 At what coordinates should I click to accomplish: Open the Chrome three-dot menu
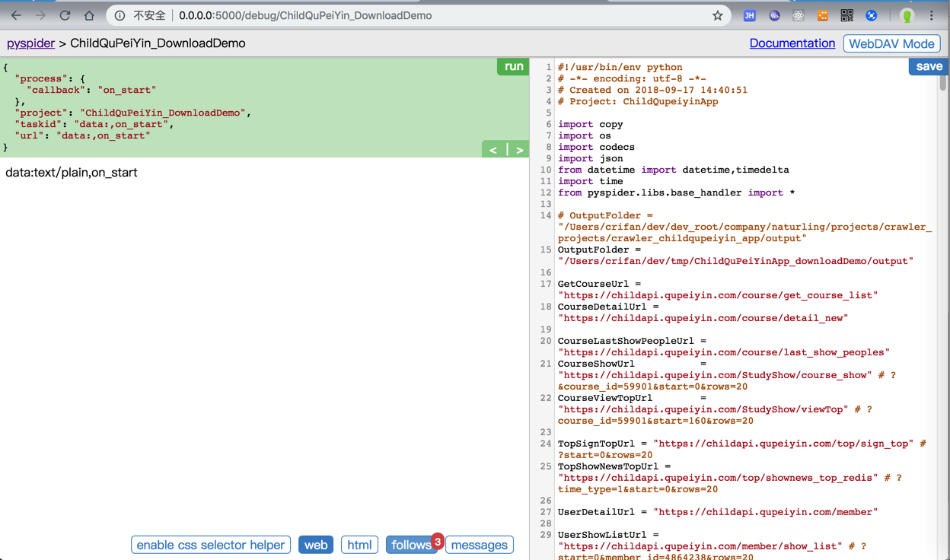point(931,15)
